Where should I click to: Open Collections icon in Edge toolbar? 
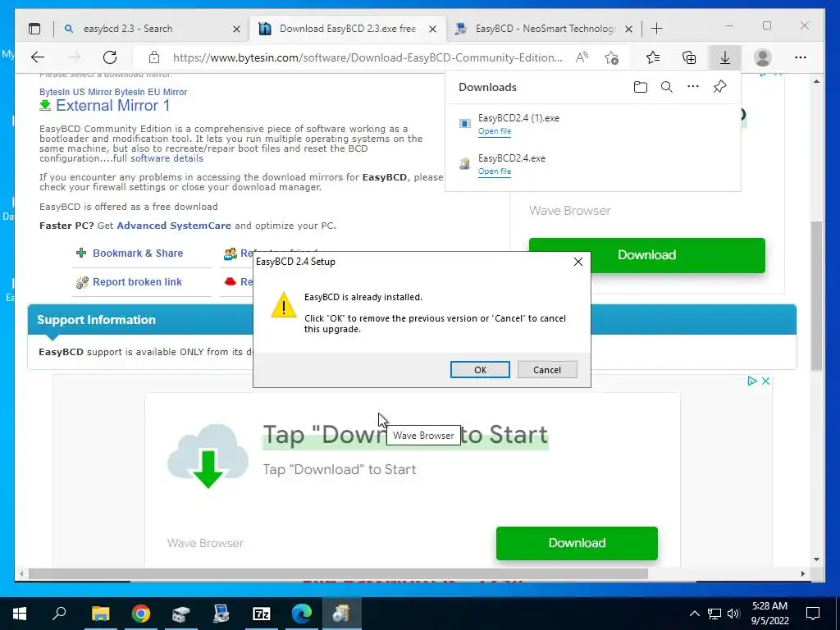point(689,57)
